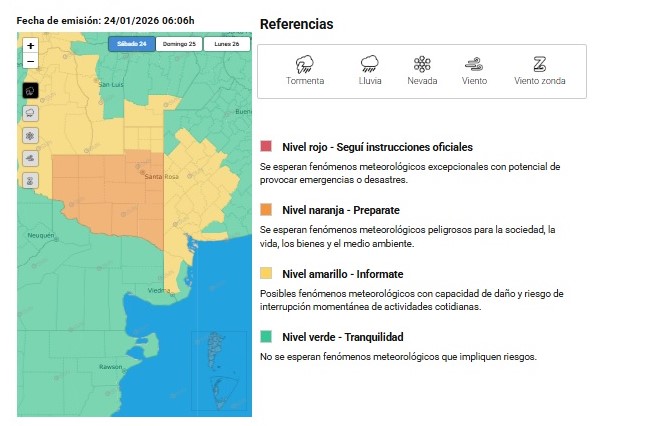Select the storm filter on the map sidebar

(x=30, y=91)
